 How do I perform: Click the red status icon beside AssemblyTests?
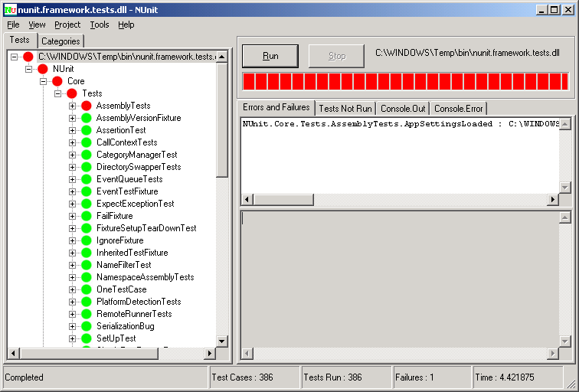pyautogui.click(x=87, y=106)
